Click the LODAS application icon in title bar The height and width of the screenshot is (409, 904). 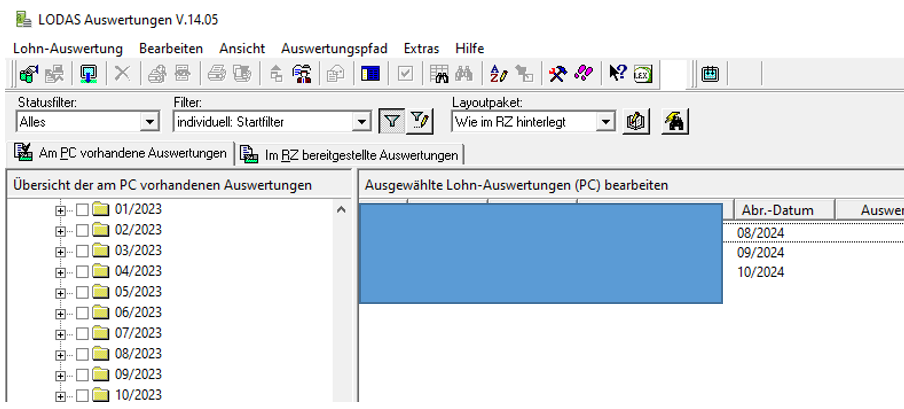tap(23, 19)
